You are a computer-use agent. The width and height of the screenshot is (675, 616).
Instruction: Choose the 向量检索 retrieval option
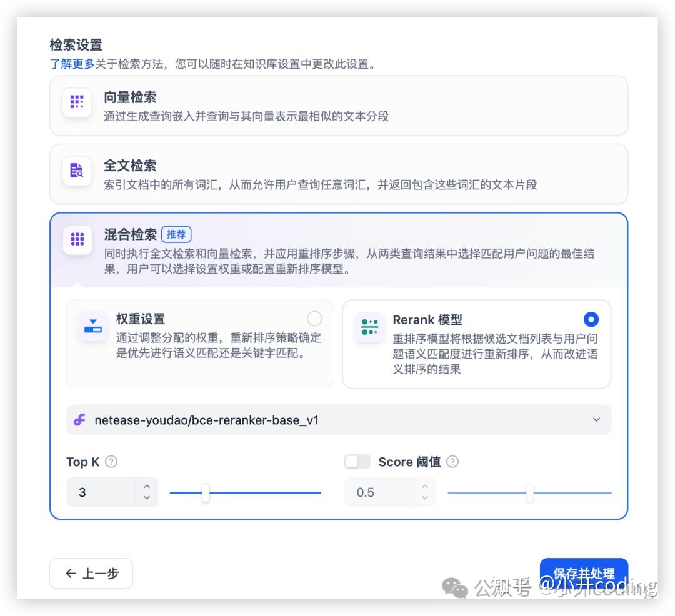[339, 106]
